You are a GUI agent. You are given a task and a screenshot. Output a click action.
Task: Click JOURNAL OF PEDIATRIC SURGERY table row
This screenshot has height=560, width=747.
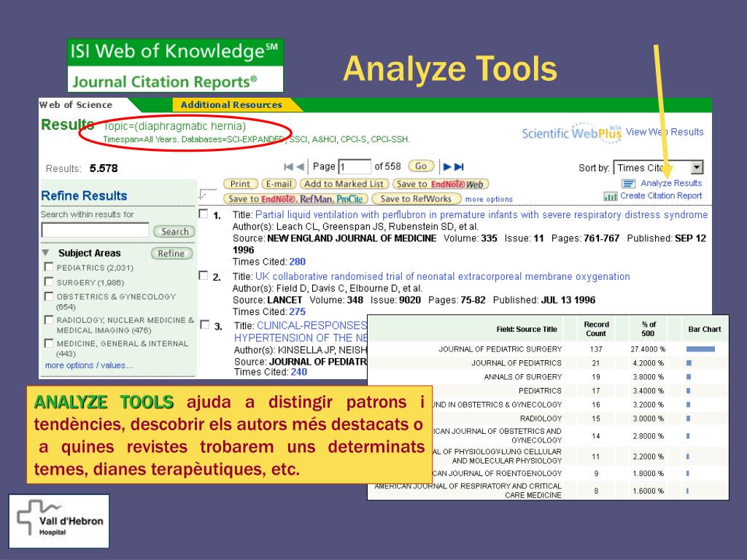coord(548,349)
